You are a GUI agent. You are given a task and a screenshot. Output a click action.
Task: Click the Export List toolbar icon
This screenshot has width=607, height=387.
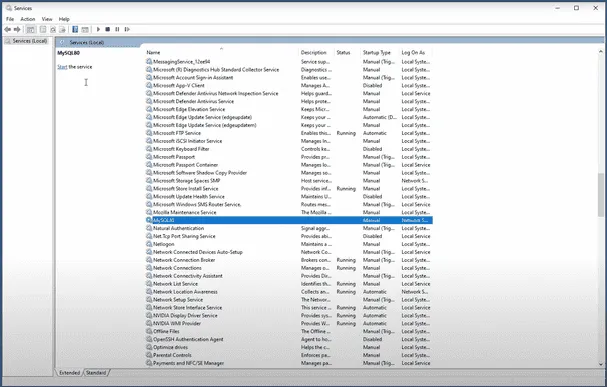click(x=62, y=29)
